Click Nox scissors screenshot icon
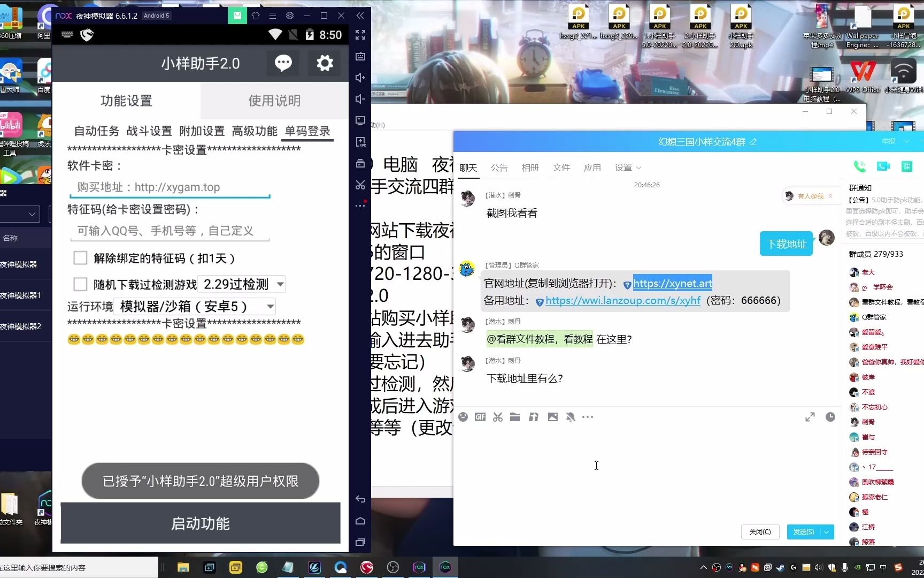This screenshot has height=578, width=924. click(x=360, y=185)
